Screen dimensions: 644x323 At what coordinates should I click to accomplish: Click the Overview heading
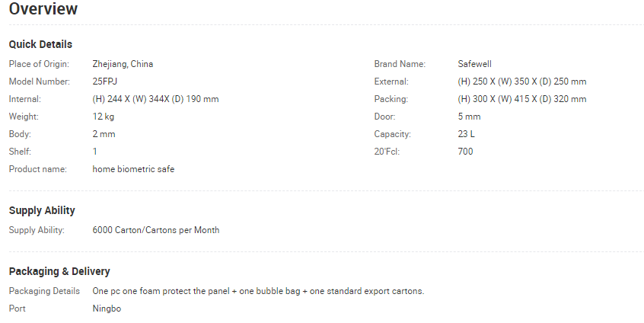(x=43, y=9)
